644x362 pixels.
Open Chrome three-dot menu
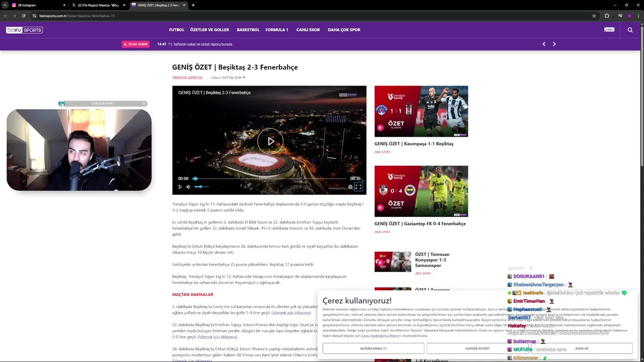638,16
